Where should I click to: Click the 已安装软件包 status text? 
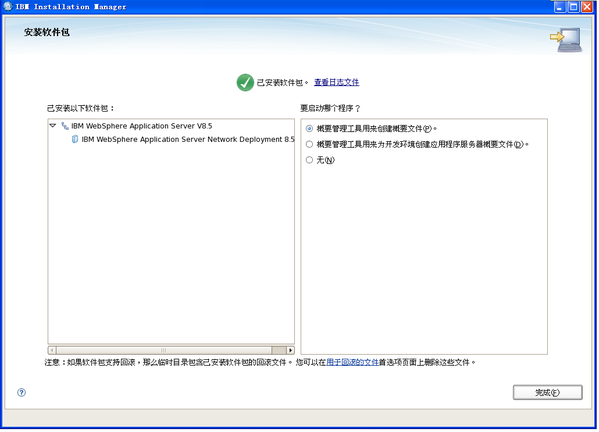click(282, 83)
